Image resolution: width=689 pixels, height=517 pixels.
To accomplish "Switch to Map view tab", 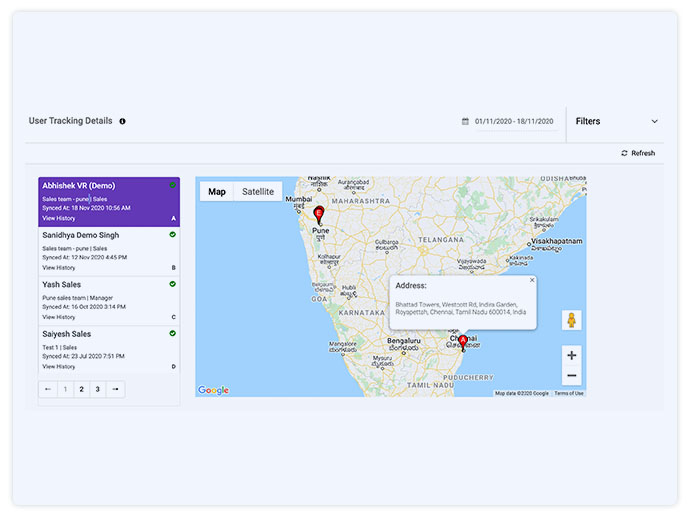I will coord(217,192).
